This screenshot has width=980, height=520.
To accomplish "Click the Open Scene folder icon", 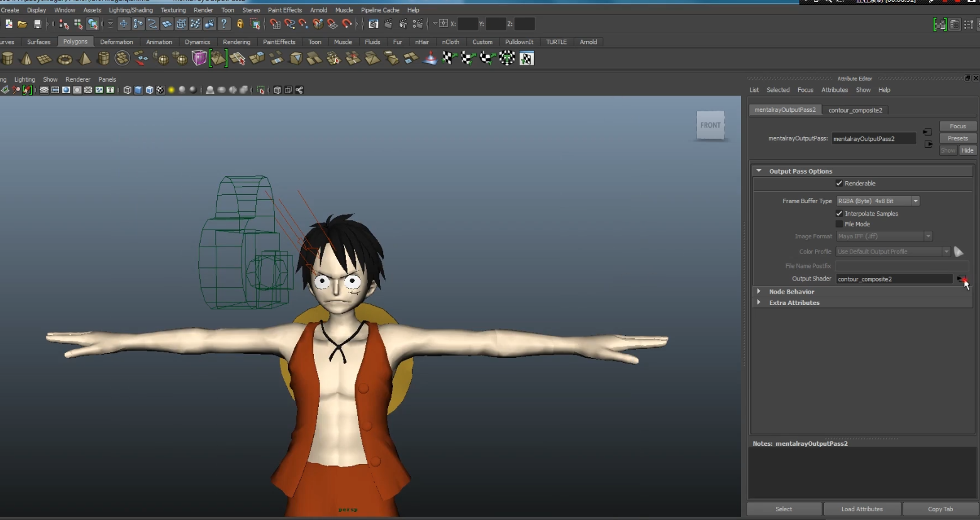I will [22, 24].
